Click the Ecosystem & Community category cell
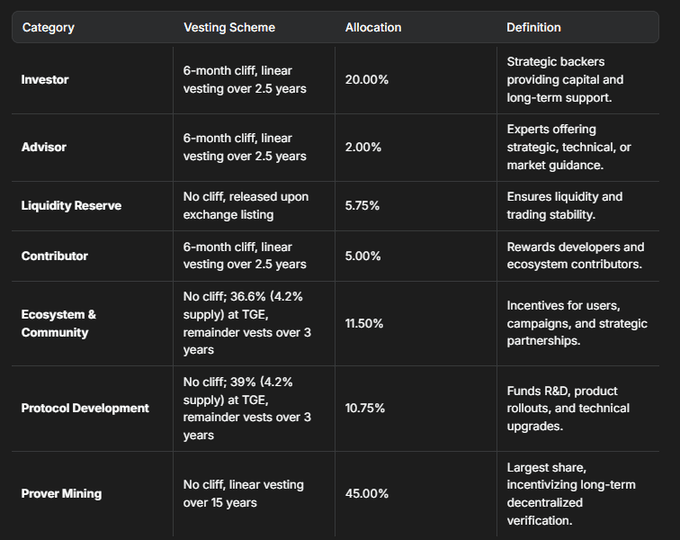 pos(59,323)
